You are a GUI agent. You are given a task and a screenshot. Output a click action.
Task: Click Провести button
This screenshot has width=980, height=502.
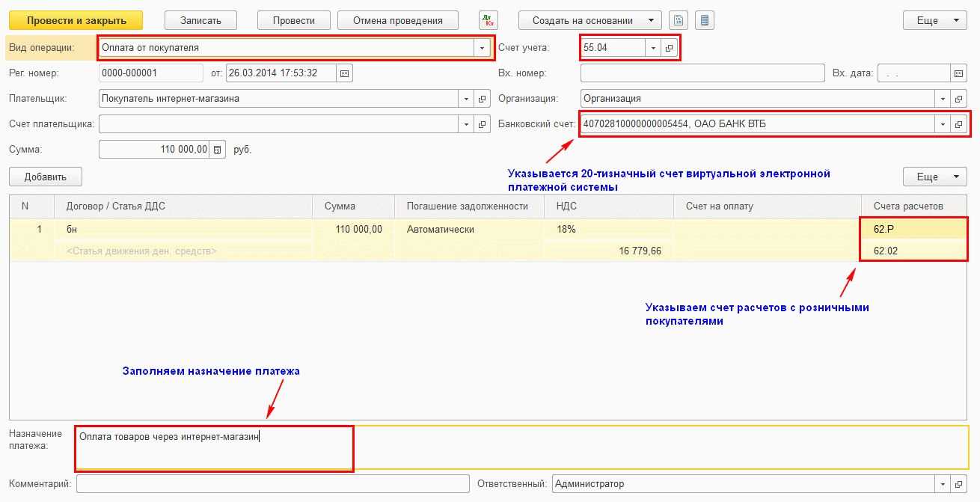click(293, 20)
